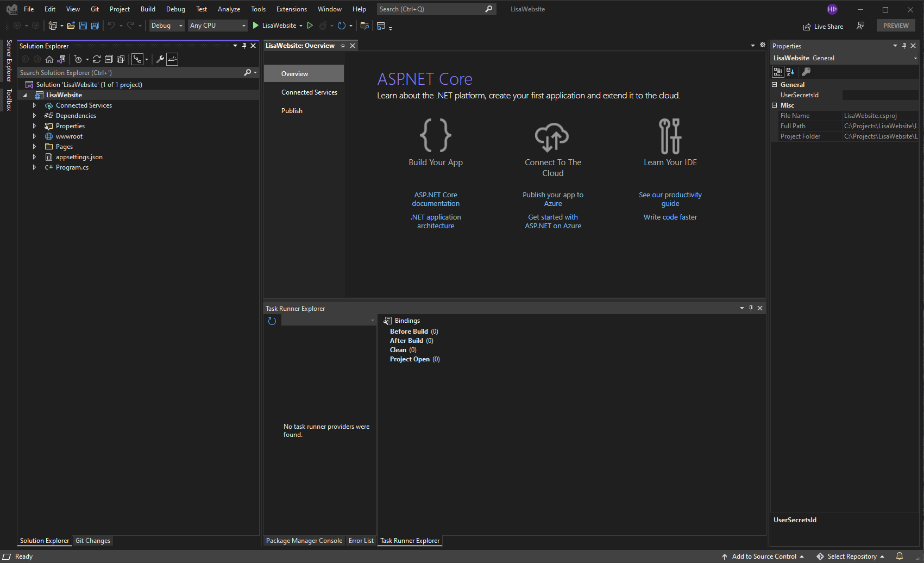
Task: Toggle auto-hide pin on Properties panel
Action: point(904,46)
